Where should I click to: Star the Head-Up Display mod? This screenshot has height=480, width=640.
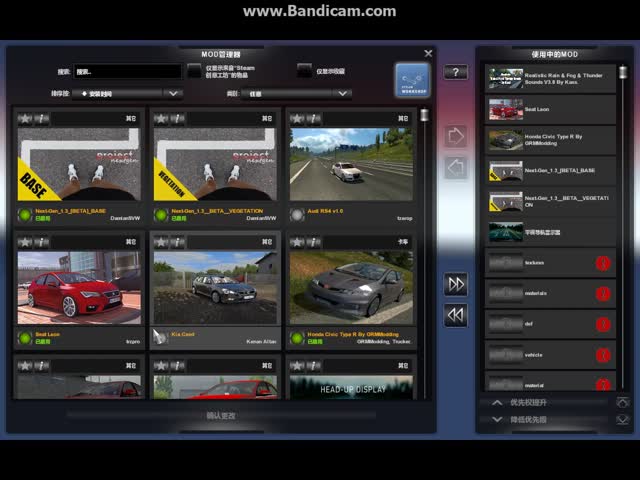(x=297, y=365)
